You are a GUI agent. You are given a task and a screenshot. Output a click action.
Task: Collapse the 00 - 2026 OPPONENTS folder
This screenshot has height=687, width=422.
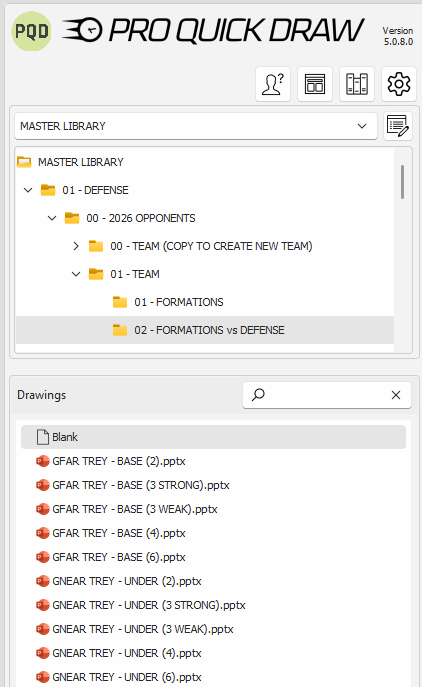click(52, 218)
